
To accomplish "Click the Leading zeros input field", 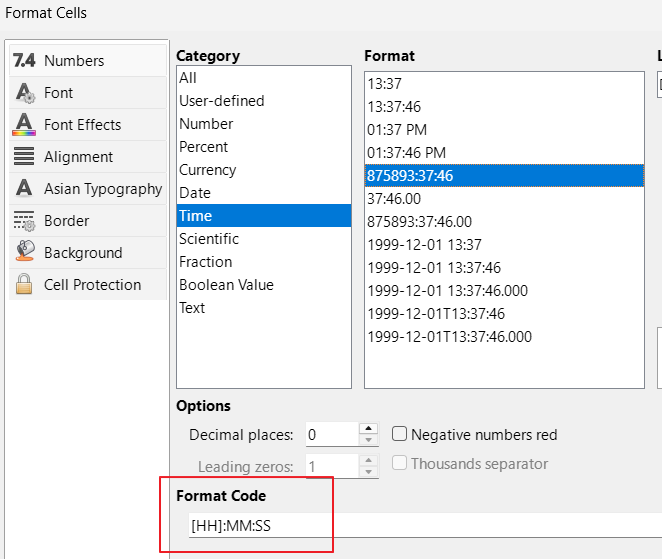I will coord(332,467).
